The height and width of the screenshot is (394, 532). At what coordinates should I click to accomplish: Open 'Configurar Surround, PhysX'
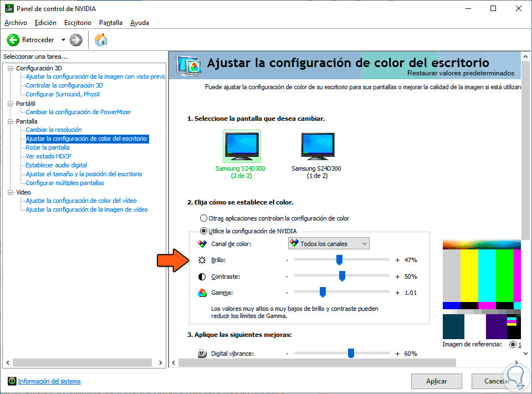(x=63, y=94)
